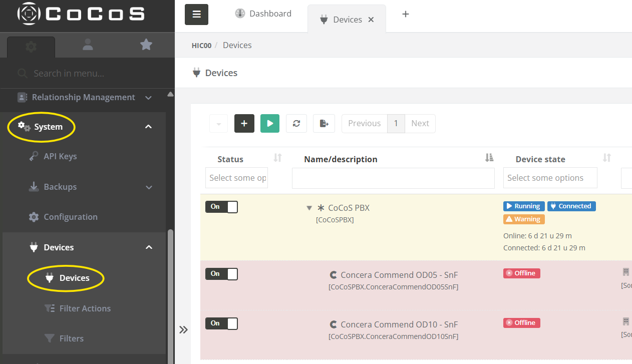Image resolution: width=632 pixels, height=364 pixels.
Task: Expand the Backups submenu
Action: [x=148, y=187]
